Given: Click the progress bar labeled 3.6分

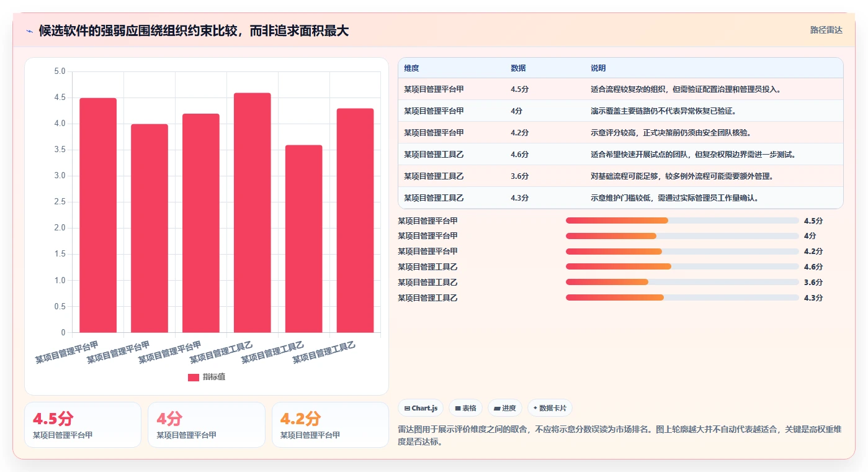Looking at the screenshot, I should [x=682, y=282].
